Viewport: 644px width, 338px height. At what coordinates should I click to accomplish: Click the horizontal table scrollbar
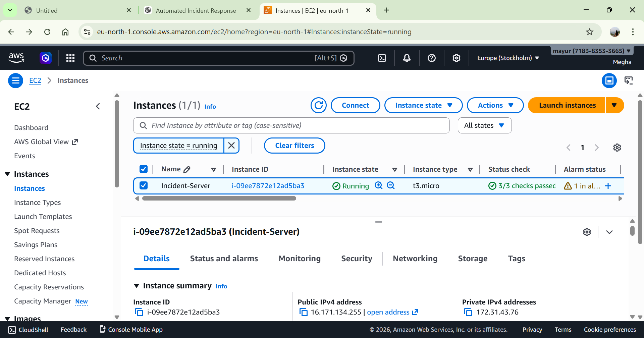click(x=219, y=199)
